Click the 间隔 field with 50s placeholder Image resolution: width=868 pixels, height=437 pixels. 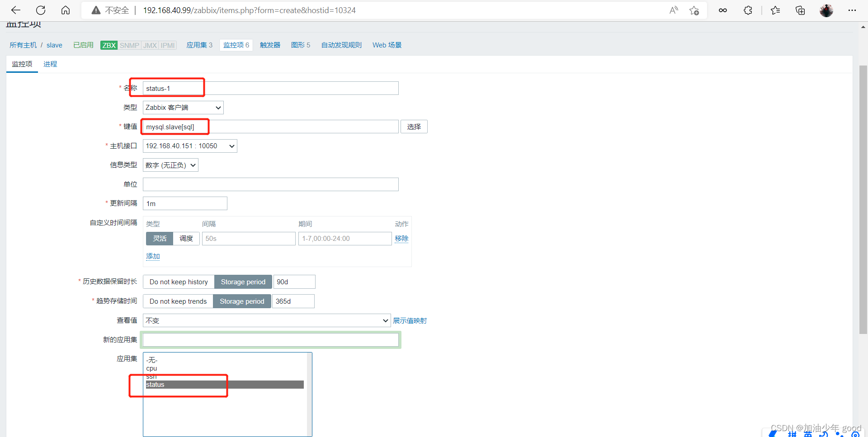249,238
